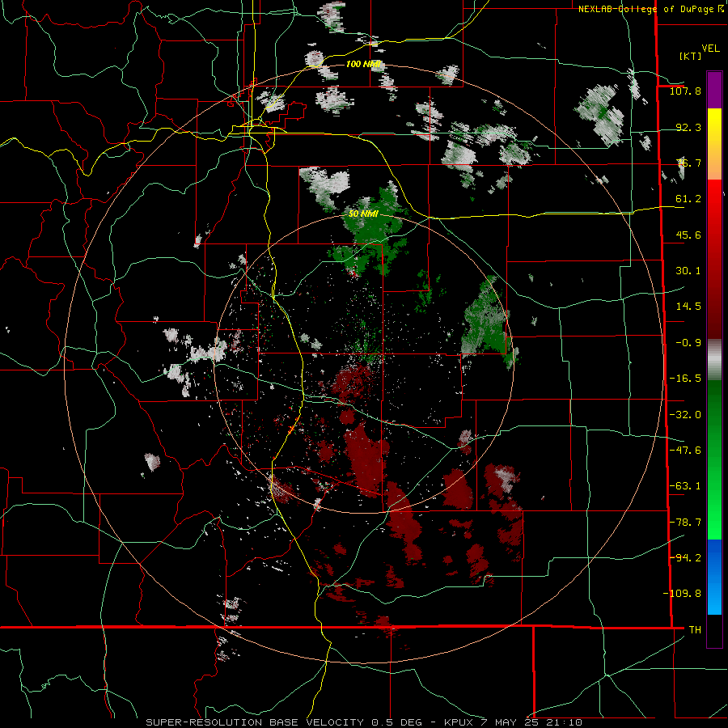The width and height of the screenshot is (728, 728).
Task: Pick the gray near-zero segment of scale
Action: 714,360
